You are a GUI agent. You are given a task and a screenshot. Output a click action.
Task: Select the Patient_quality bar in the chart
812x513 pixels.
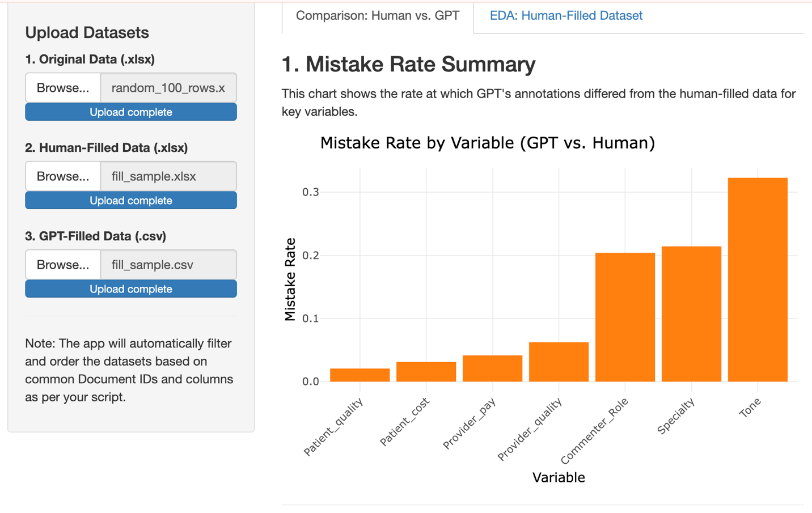[x=360, y=375]
